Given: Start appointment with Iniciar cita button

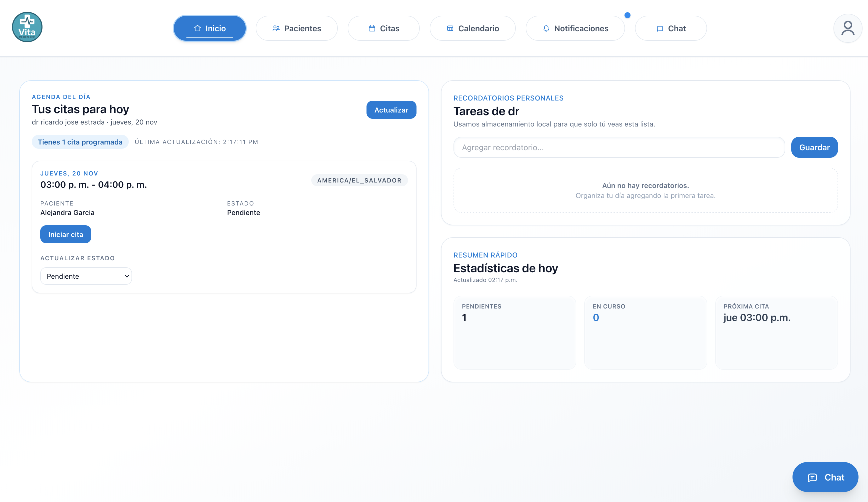Looking at the screenshot, I should [x=65, y=234].
